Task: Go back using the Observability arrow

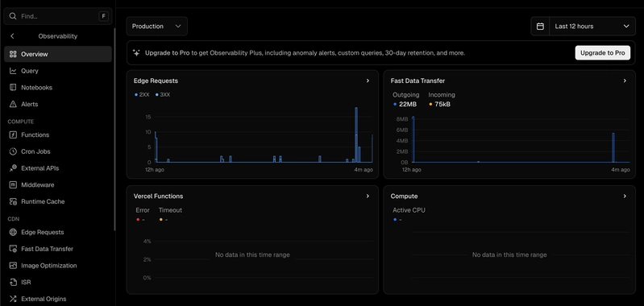Action: (x=12, y=36)
